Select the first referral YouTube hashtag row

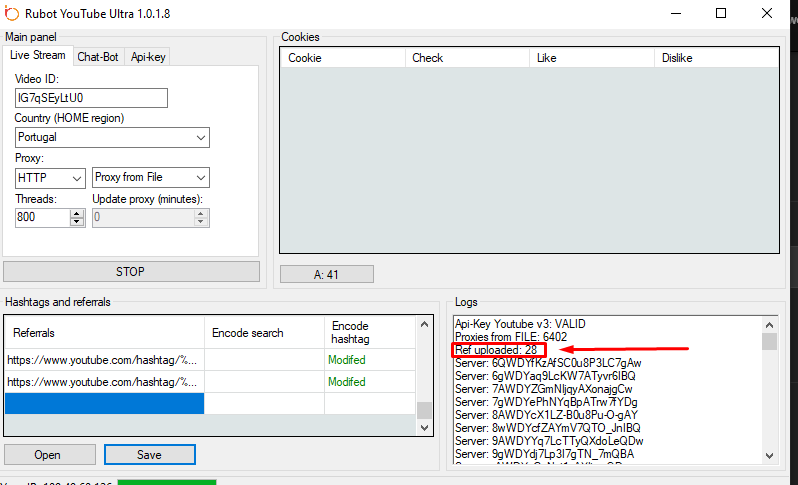[104, 359]
